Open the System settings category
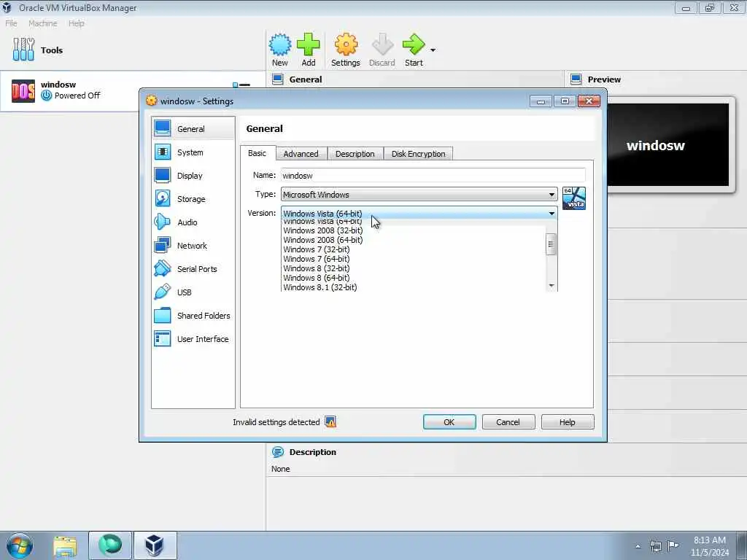This screenshot has width=747, height=560. (193, 152)
